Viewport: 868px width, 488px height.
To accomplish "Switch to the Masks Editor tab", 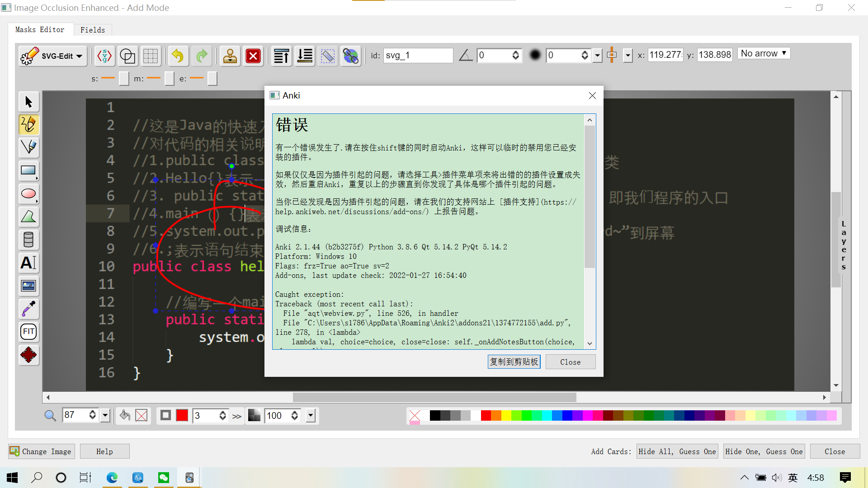I will tap(40, 30).
